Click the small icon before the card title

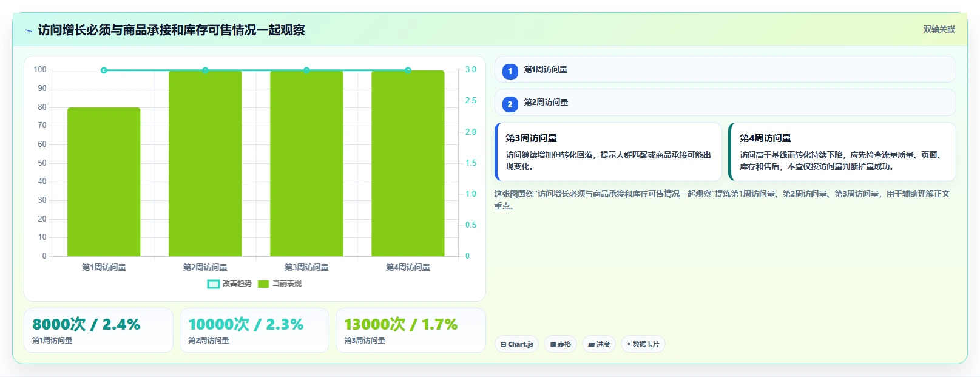point(29,30)
